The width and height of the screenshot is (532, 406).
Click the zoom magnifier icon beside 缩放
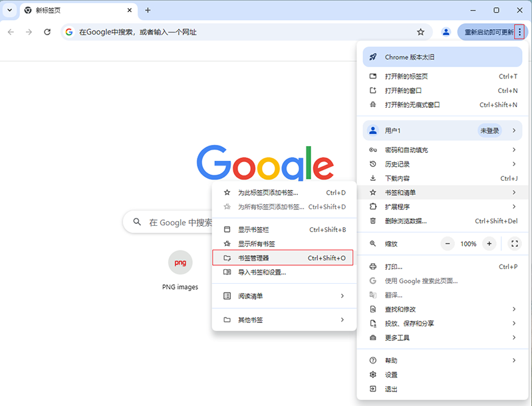coord(373,244)
